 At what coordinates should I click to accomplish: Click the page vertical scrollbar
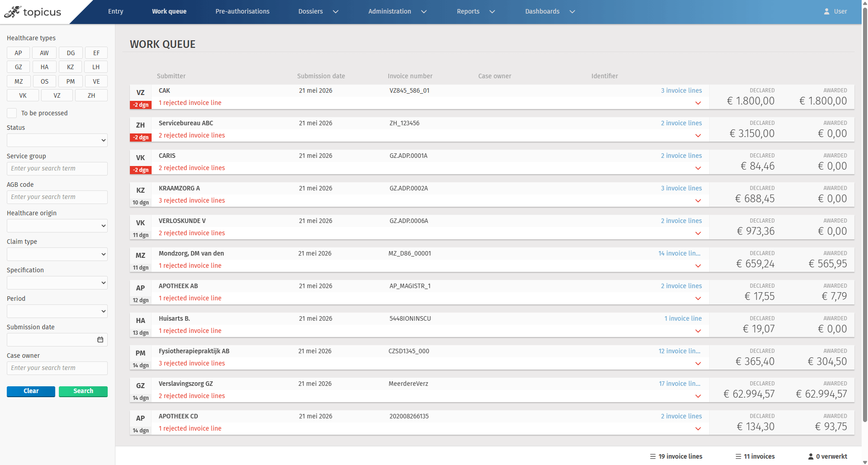pyautogui.click(x=865, y=215)
